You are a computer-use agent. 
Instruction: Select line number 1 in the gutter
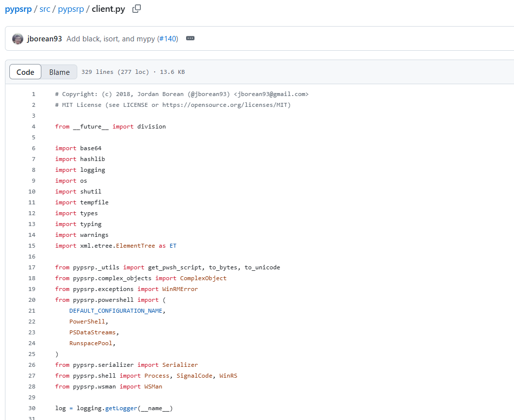coord(33,94)
